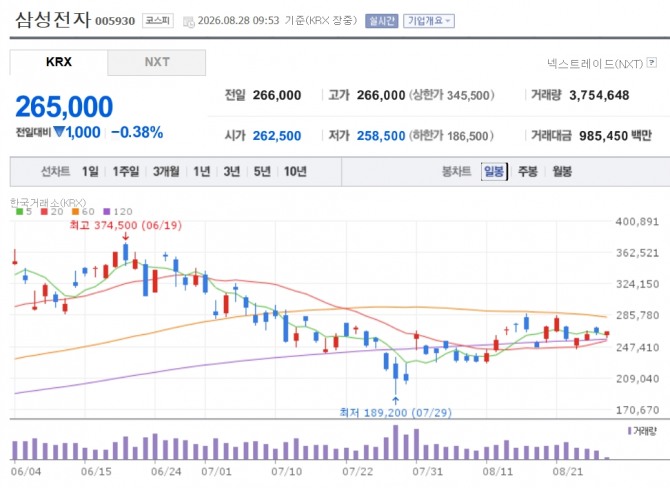670x488 pixels.
Task: Click the 거래량 volume legend marker
Action: 629,431
